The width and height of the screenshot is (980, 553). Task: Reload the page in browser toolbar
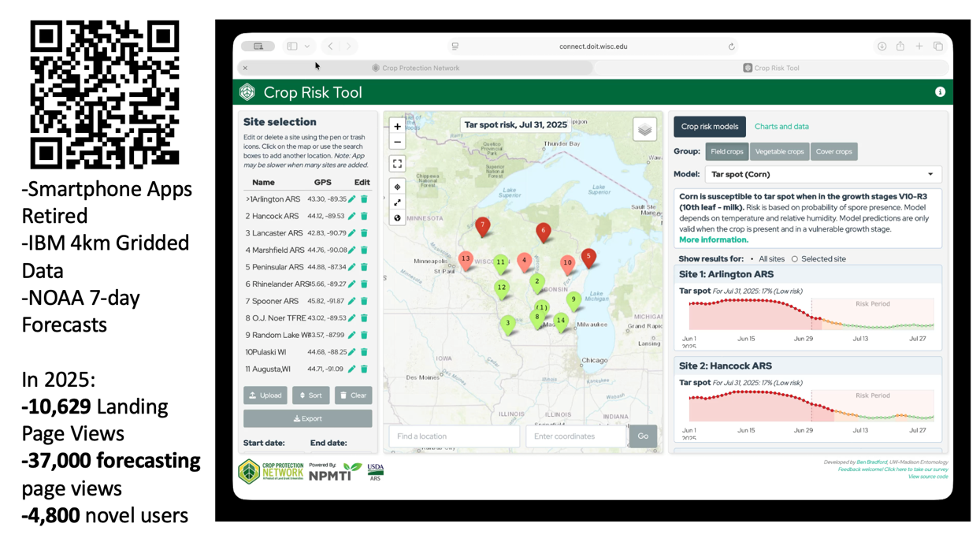[x=732, y=46]
